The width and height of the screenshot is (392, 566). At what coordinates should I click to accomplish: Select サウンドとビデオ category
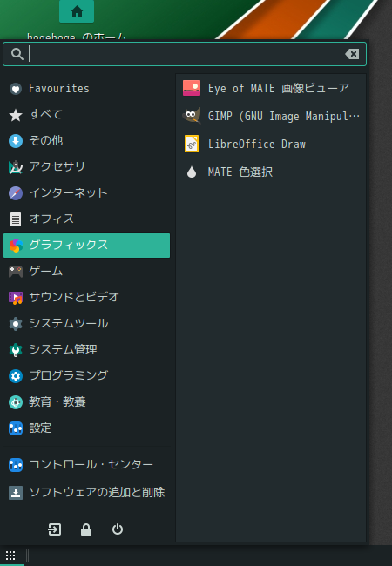coord(86,298)
